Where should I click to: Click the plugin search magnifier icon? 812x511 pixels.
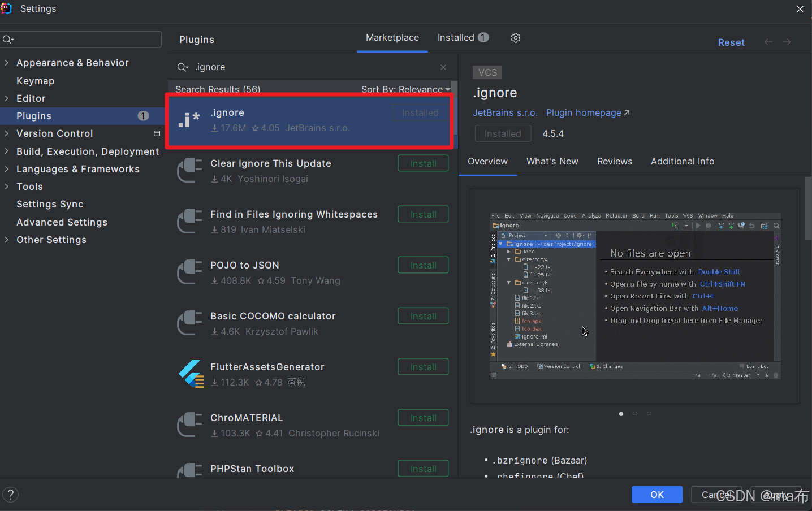point(183,67)
